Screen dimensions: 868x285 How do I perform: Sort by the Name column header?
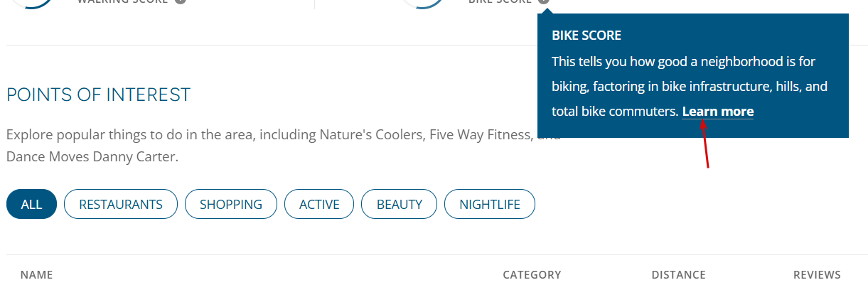pyautogui.click(x=36, y=275)
